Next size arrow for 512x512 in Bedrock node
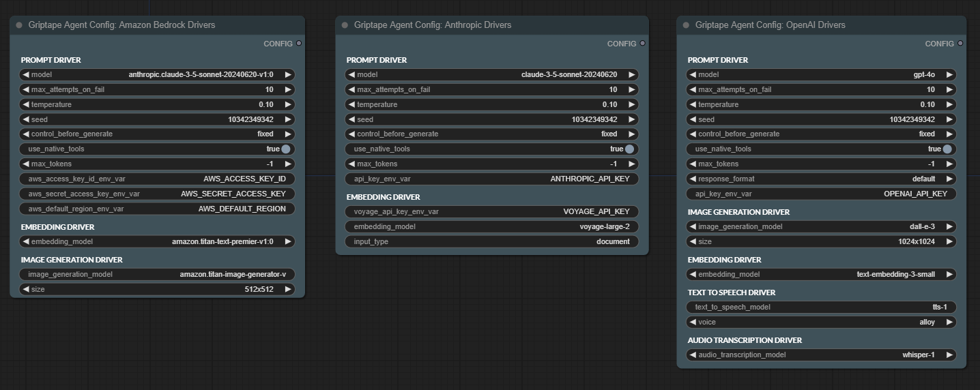Screen dimensions: 980x390 coord(288,290)
